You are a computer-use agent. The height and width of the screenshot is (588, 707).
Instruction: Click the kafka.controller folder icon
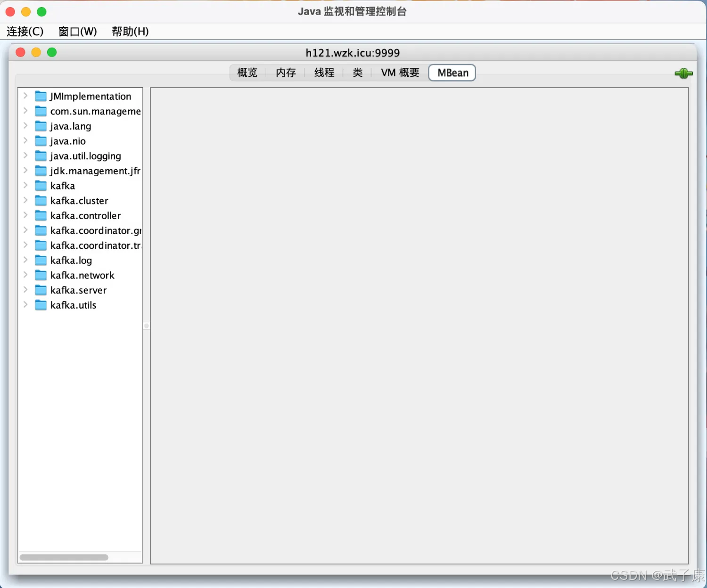41,215
